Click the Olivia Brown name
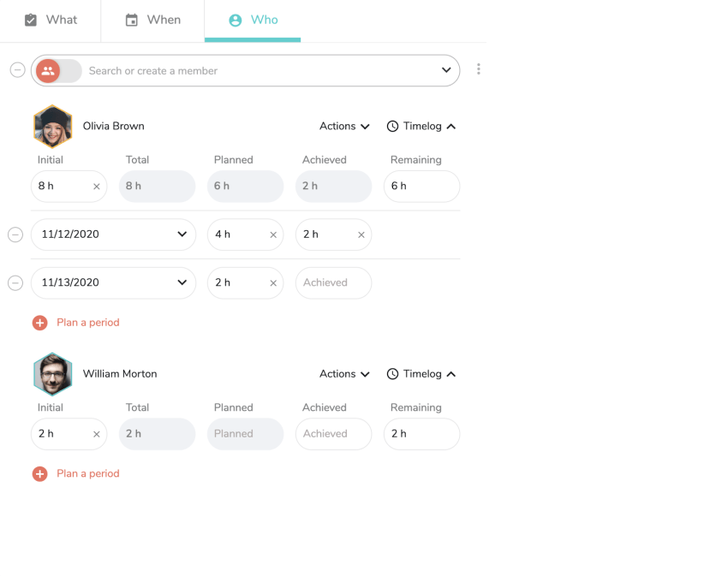This screenshot has height=576, width=728. point(113,127)
